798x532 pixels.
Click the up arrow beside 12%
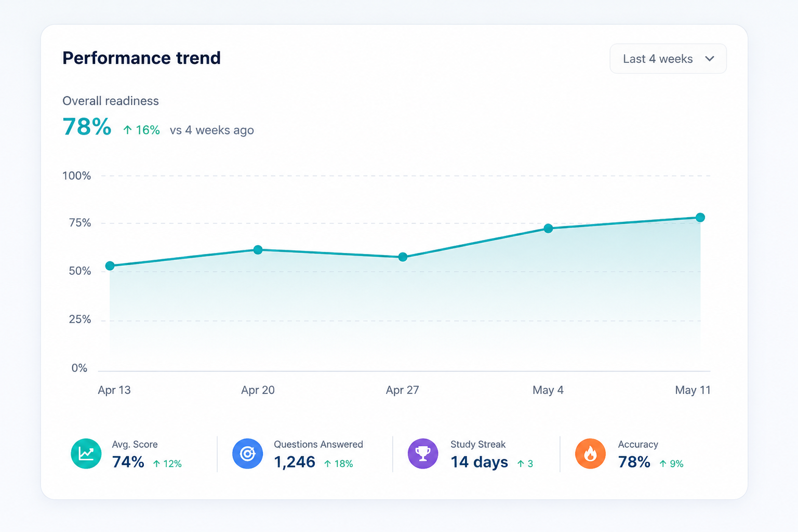[x=156, y=463]
